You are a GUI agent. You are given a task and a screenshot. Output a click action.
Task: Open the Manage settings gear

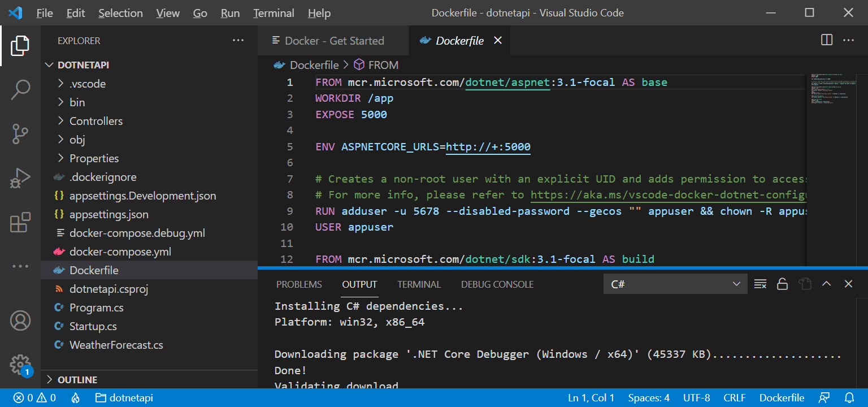20,363
